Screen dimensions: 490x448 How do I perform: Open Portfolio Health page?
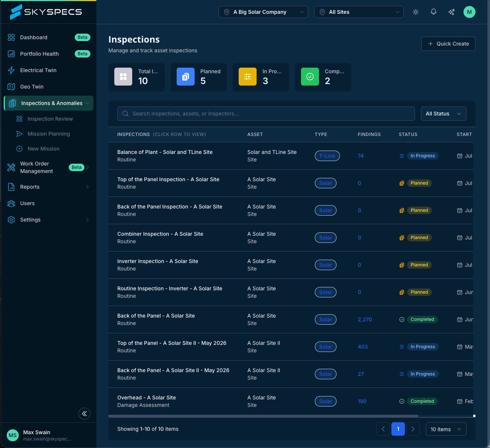coord(49,54)
